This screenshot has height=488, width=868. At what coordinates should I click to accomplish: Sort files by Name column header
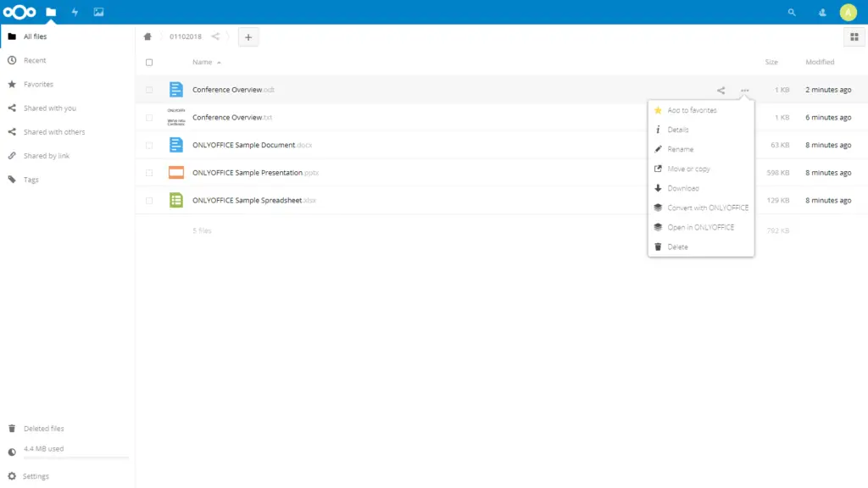202,62
